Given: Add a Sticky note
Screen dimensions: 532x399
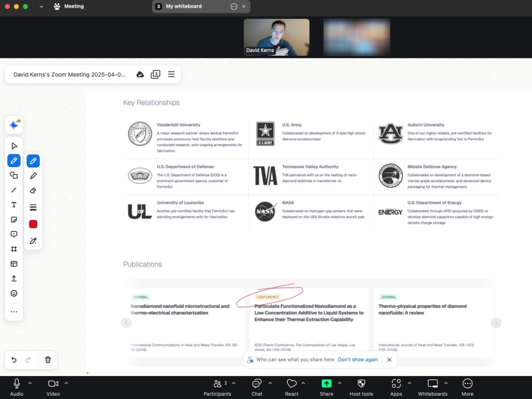Looking at the screenshot, I should tap(14, 220).
